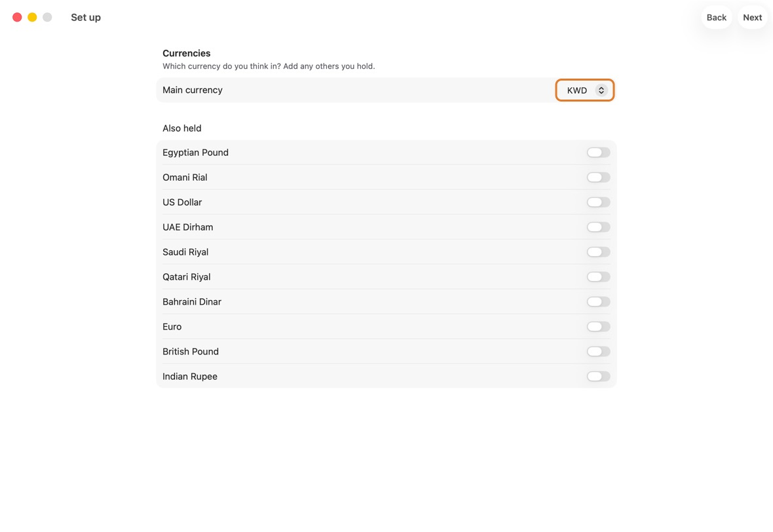Minimize window with the yellow button
Viewport: 773px width, 532px height.
point(32,17)
